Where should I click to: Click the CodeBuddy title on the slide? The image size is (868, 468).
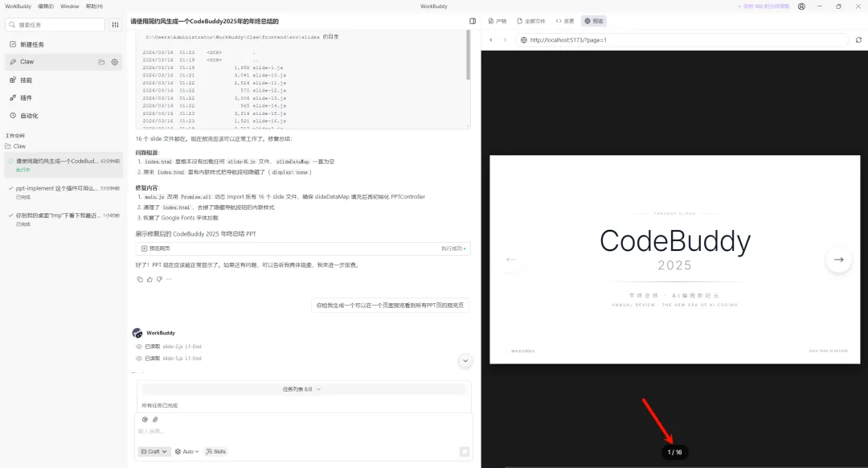pos(675,241)
